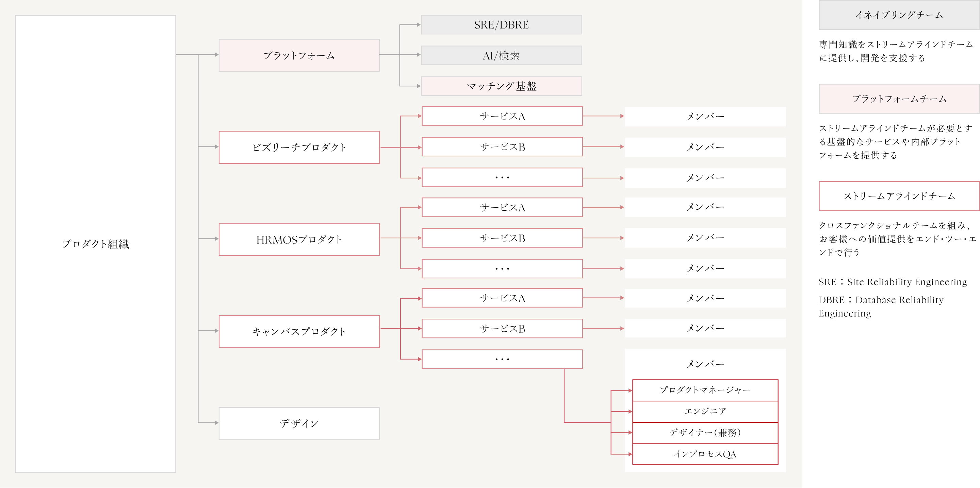Screen dimensions: 980x488
Task: Click サービスA directly below マッチング基盤
Action: point(502,116)
